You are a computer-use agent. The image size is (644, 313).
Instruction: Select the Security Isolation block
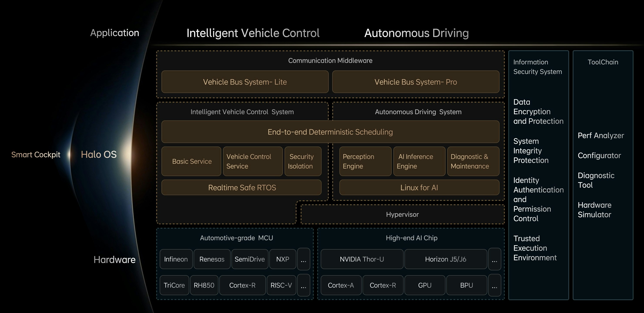click(303, 161)
